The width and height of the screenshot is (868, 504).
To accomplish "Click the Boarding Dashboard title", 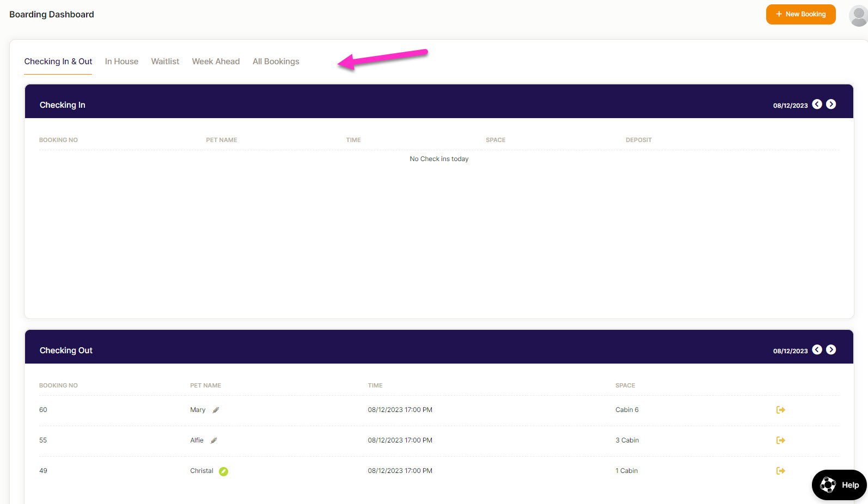I will pos(52,14).
